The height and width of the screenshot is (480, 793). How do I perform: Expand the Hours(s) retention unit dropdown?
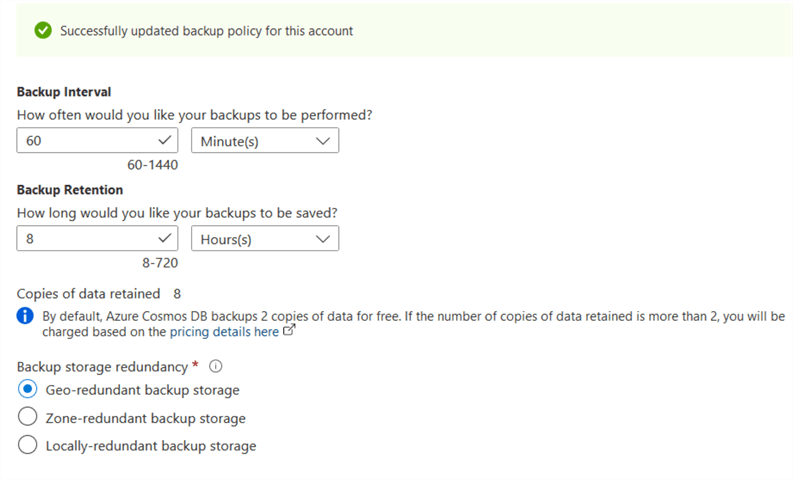click(264, 239)
